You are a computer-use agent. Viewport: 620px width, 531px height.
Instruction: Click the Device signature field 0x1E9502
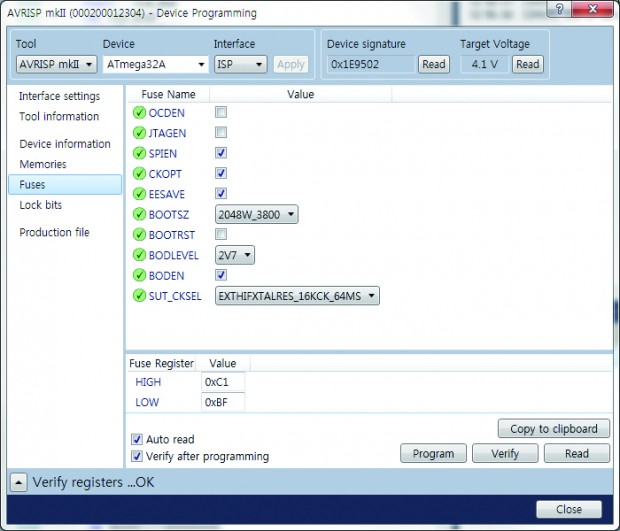point(370,64)
